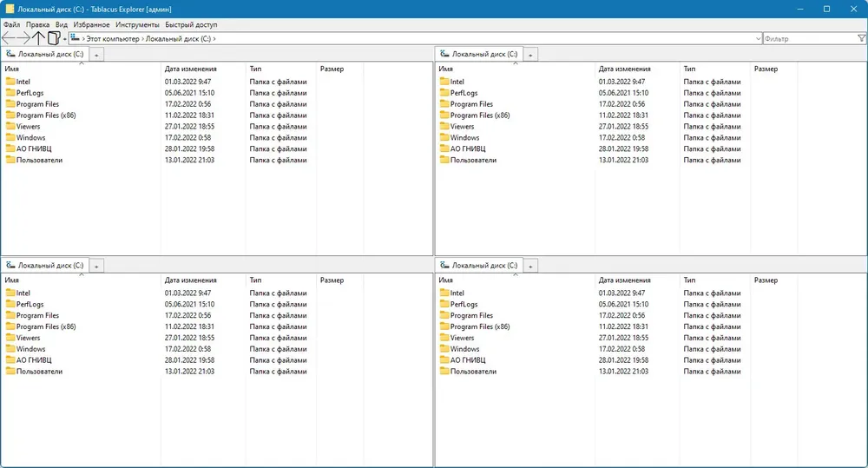Sort bottom-left pane by Дата изменения
Screen dimensions: 868x468
(x=203, y=280)
